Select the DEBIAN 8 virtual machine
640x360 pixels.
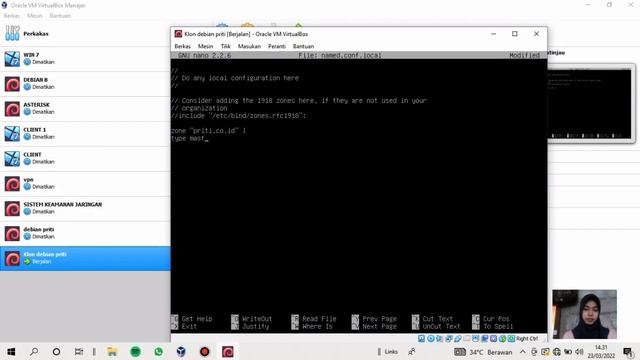coord(85,83)
